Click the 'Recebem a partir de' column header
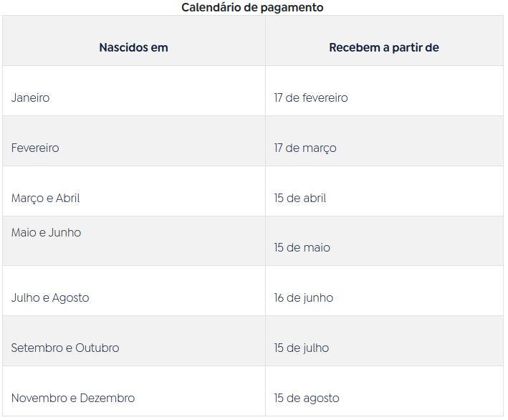This screenshot has width=508, height=420. pos(384,48)
